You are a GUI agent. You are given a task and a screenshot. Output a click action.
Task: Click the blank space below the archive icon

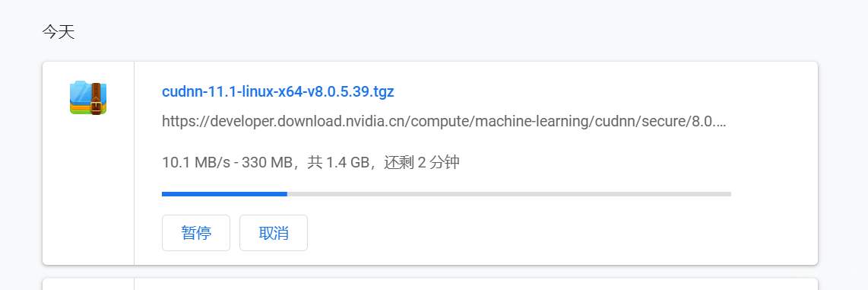[88, 189]
